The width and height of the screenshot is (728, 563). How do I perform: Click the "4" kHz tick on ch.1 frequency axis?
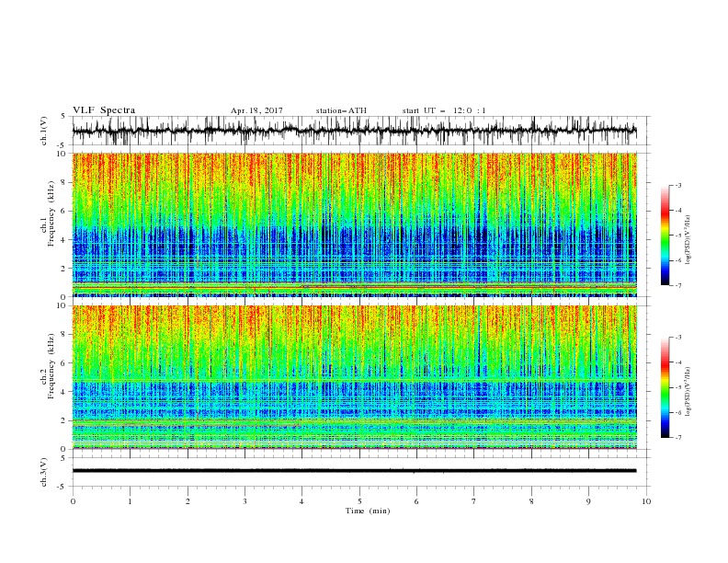(x=64, y=240)
